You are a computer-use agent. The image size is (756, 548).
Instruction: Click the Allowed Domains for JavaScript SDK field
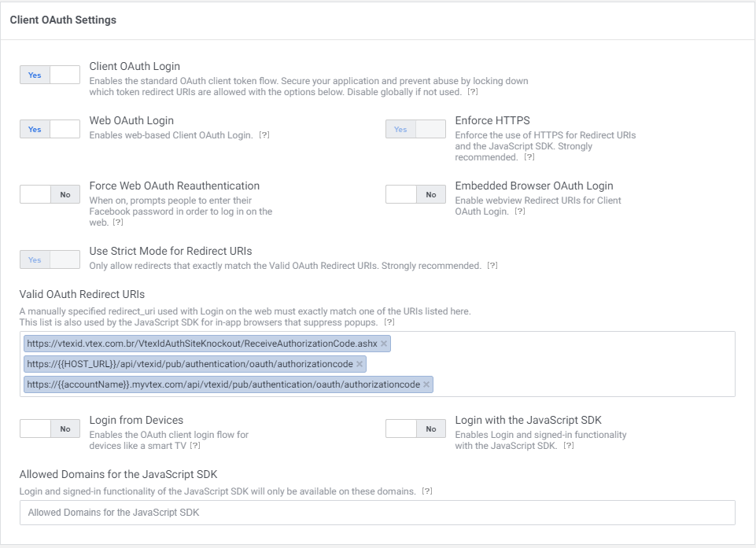click(377, 513)
